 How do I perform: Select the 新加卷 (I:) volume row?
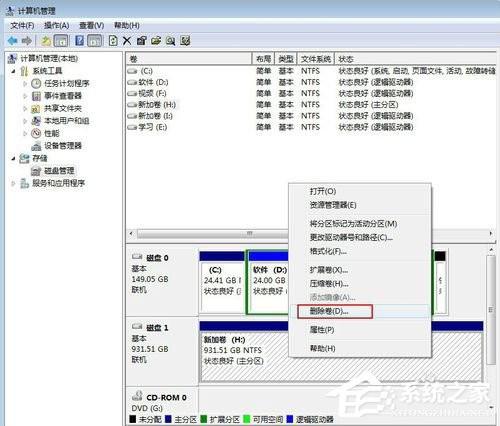tap(311, 116)
